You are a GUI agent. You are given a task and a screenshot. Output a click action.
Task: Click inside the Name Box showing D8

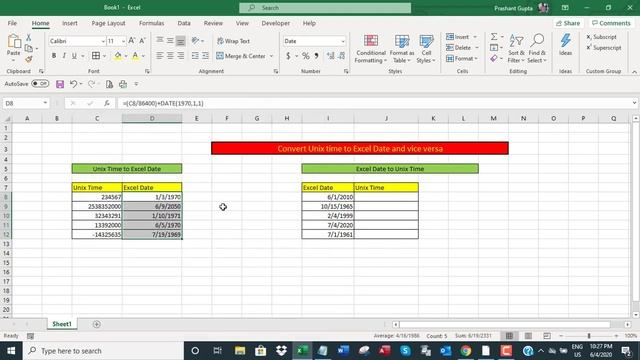[x=22, y=103]
